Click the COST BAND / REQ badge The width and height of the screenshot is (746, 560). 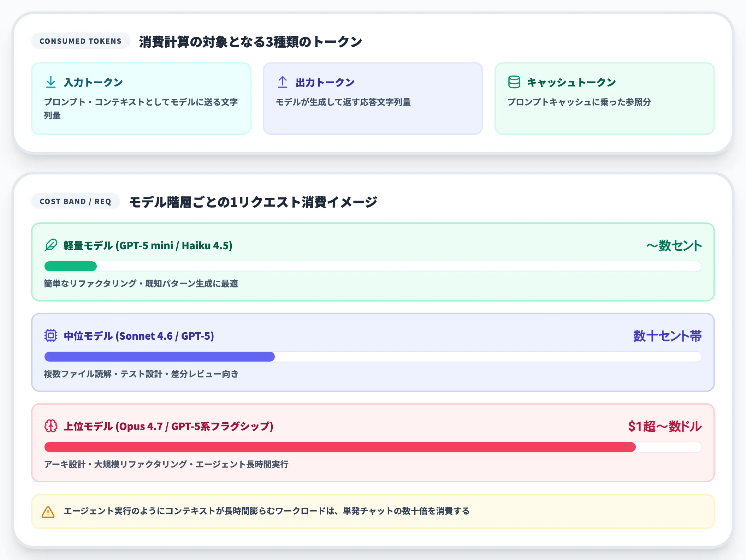[76, 201]
